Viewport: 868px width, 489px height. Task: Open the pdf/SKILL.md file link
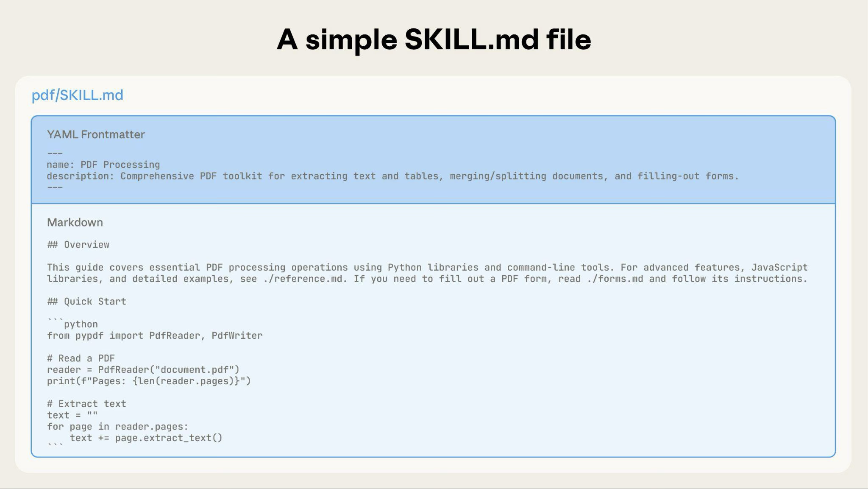click(x=77, y=95)
